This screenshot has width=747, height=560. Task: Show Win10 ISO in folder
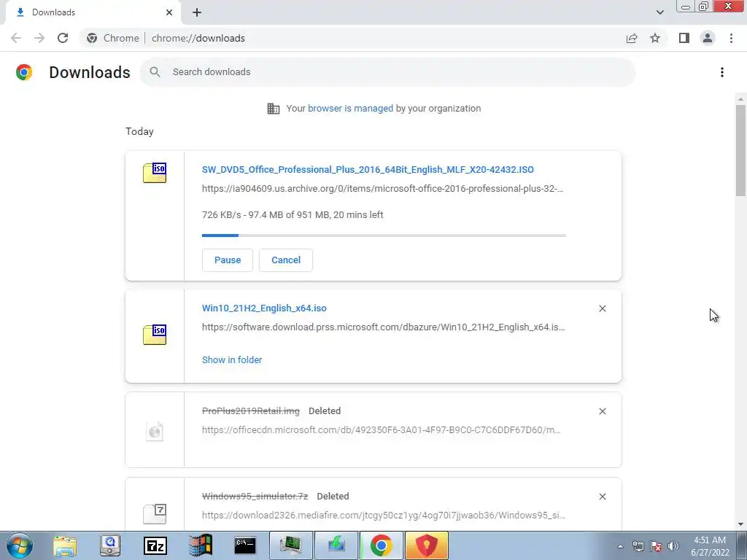point(232,360)
